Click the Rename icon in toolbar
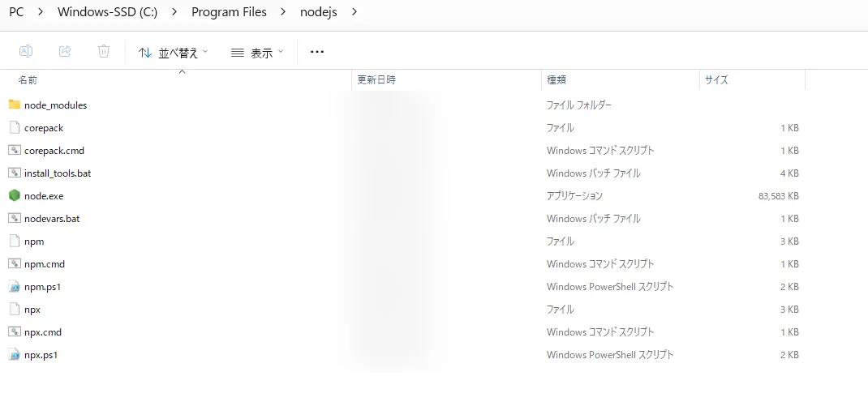Viewport: 868px width, 419px height. [26, 52]
